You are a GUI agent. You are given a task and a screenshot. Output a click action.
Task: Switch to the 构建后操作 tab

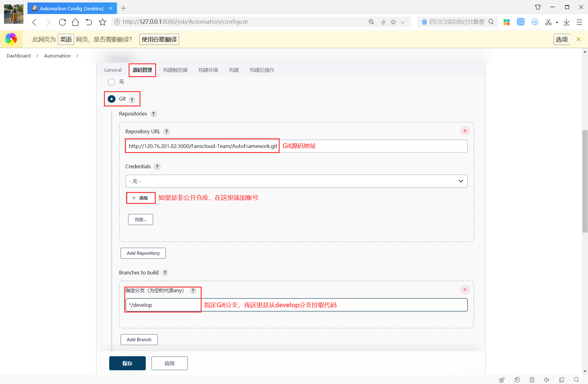262,70
